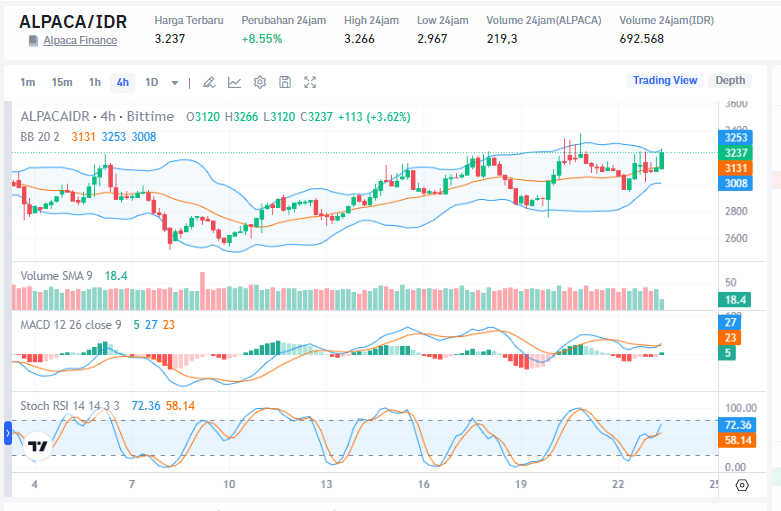
Task: Click date 22 on the time axis
Action: [618, 484]
